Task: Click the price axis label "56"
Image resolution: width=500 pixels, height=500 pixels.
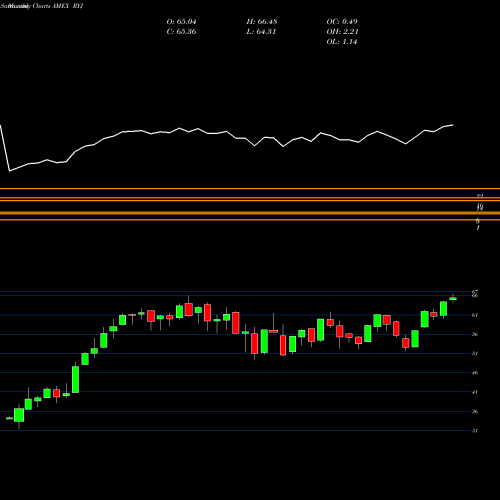Action: pos(475,334)
